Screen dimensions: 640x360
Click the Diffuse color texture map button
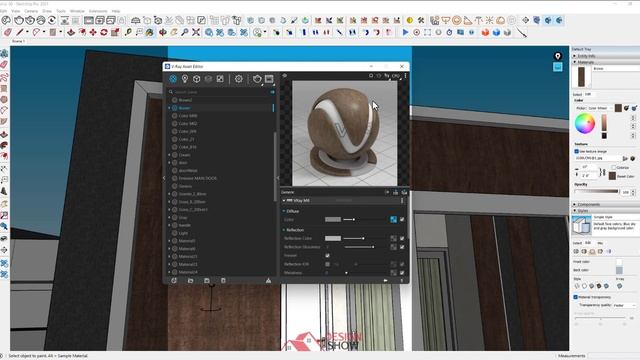pyautogui.click(x=393, y=220)
